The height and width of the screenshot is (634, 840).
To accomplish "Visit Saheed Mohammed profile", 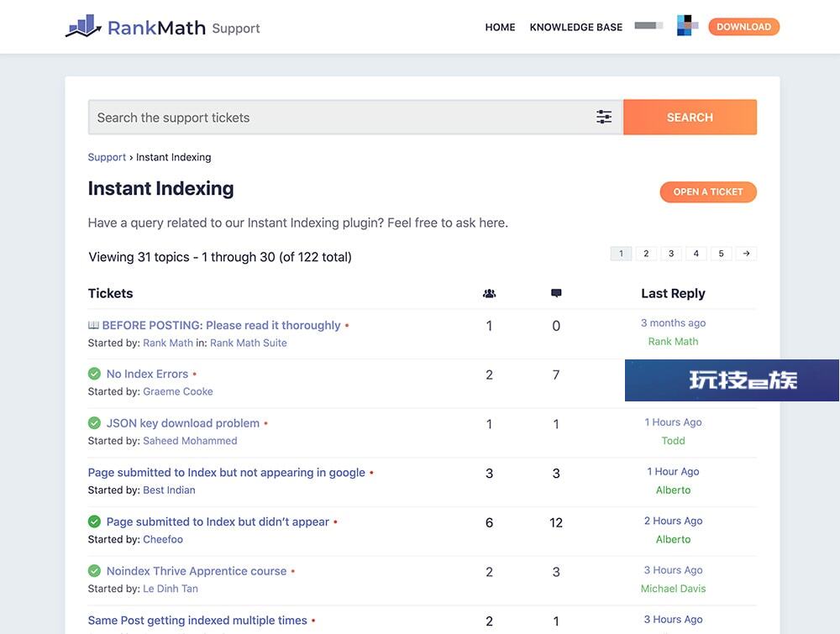I will point(190,441).
